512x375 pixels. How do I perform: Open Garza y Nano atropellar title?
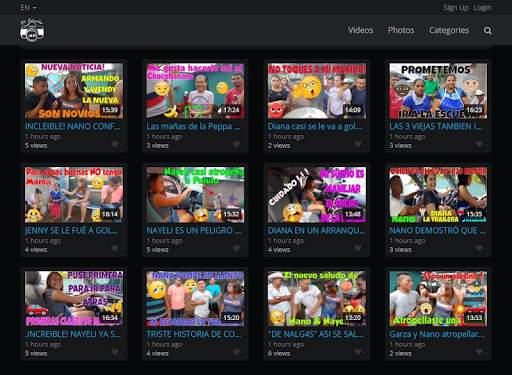click(x=437, y=334)
